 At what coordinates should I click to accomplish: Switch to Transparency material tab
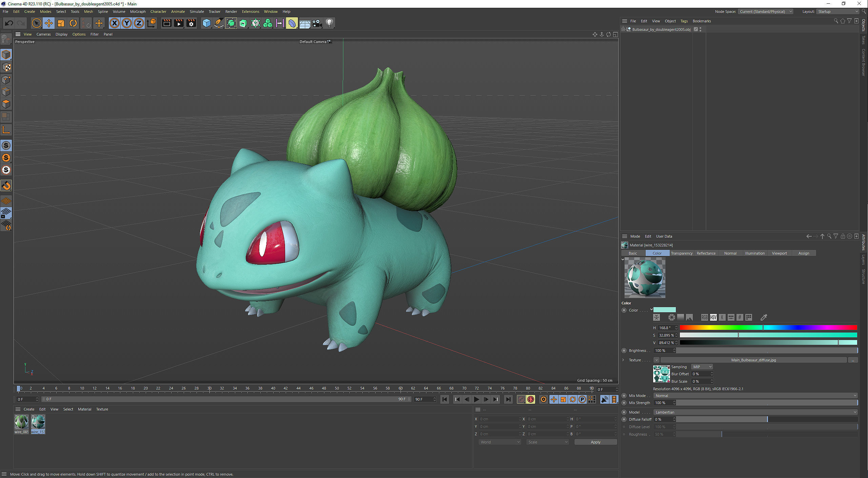(682, 253)
